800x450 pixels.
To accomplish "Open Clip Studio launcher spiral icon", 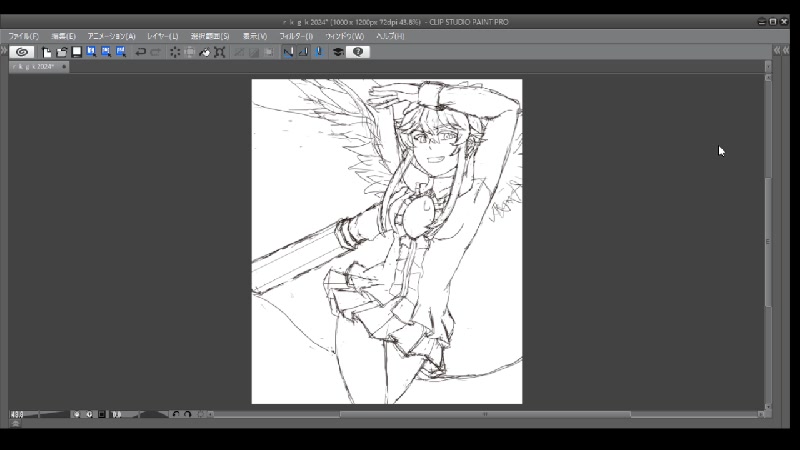I will pos(21,52).
